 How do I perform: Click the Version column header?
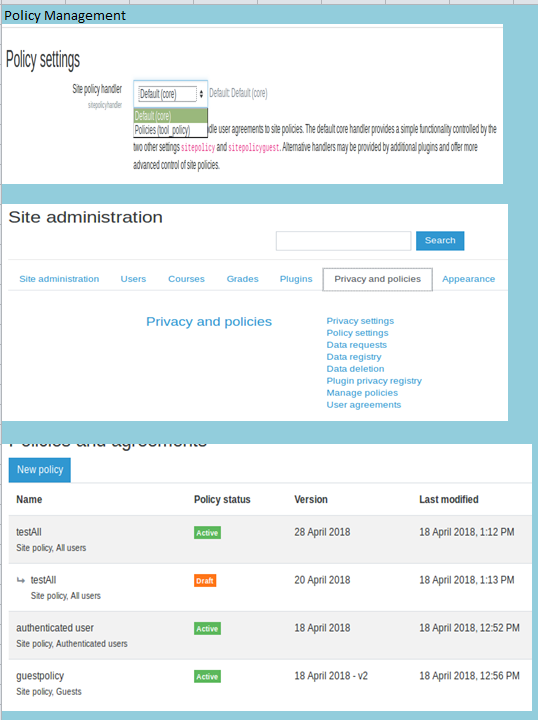pos(311,500)
